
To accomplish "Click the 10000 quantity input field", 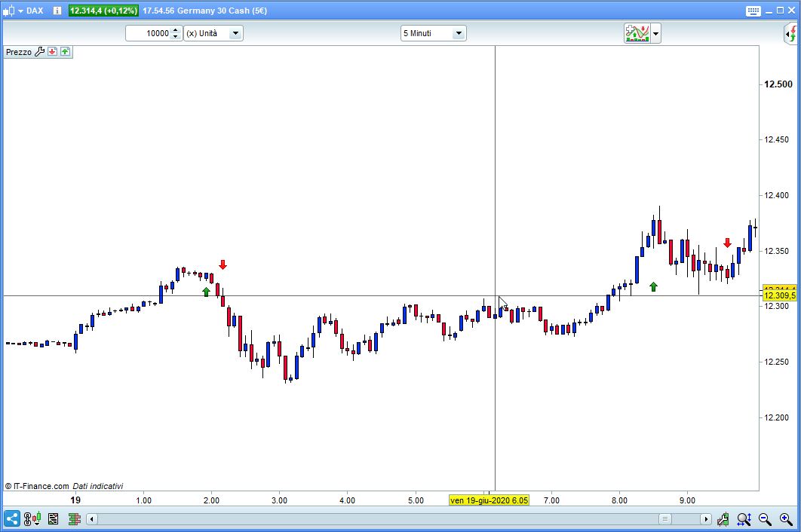I will [x=148, y=33].
